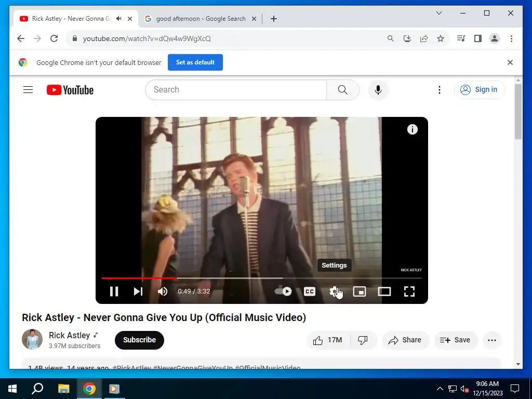Open Windows Start menu
The image size is (532, 399).
click(12, 389)
